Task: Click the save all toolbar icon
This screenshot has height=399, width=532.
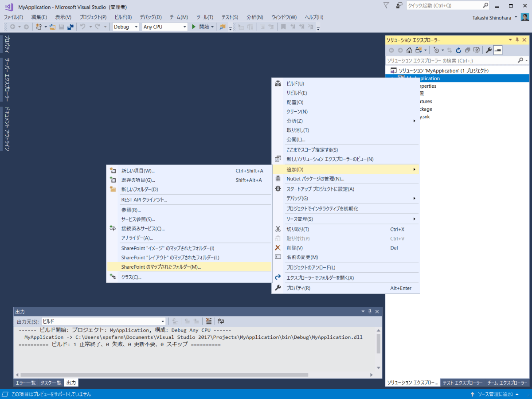Action: [70, 27]
